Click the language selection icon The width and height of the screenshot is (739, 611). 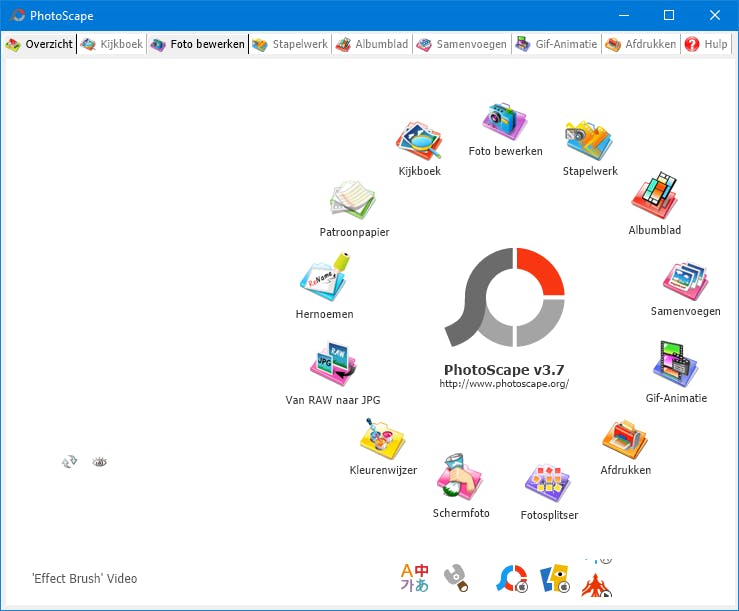(x=415, y=578)
